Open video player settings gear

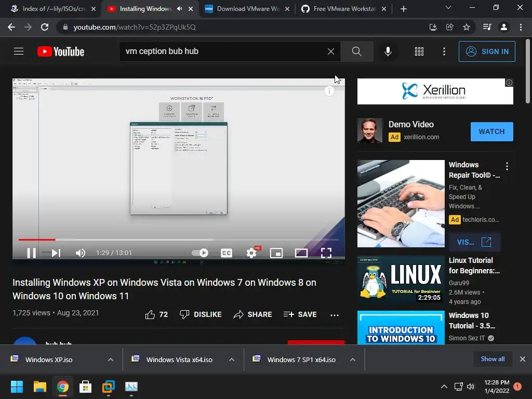click(x=251, y=253)
